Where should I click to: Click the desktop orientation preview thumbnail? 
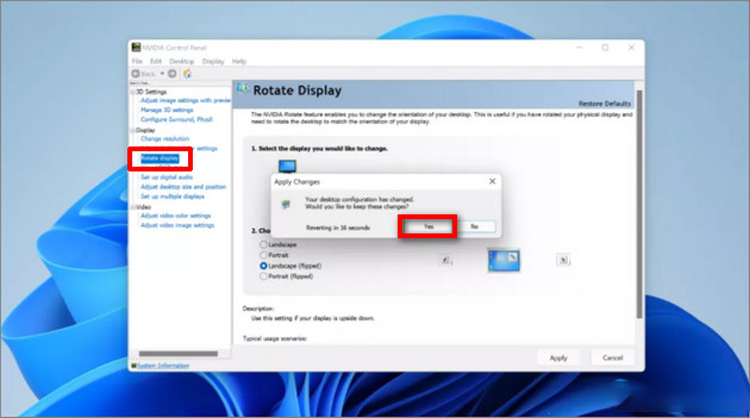tap(504, 261)
